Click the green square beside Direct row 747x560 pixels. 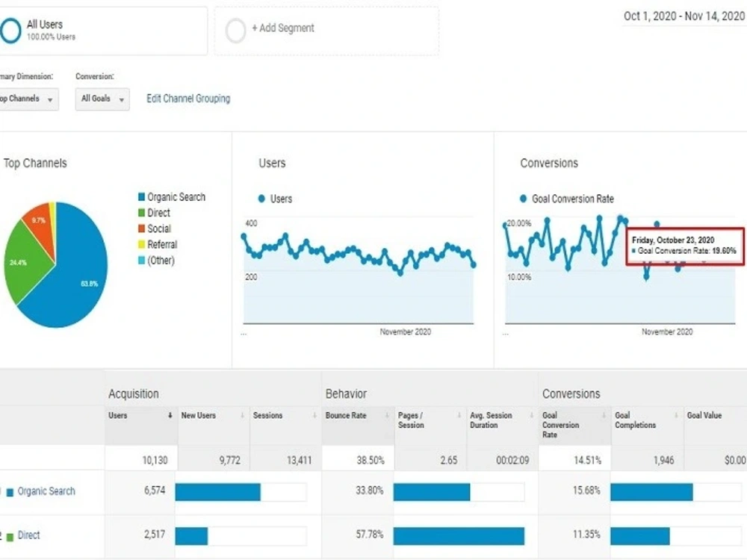10,537
